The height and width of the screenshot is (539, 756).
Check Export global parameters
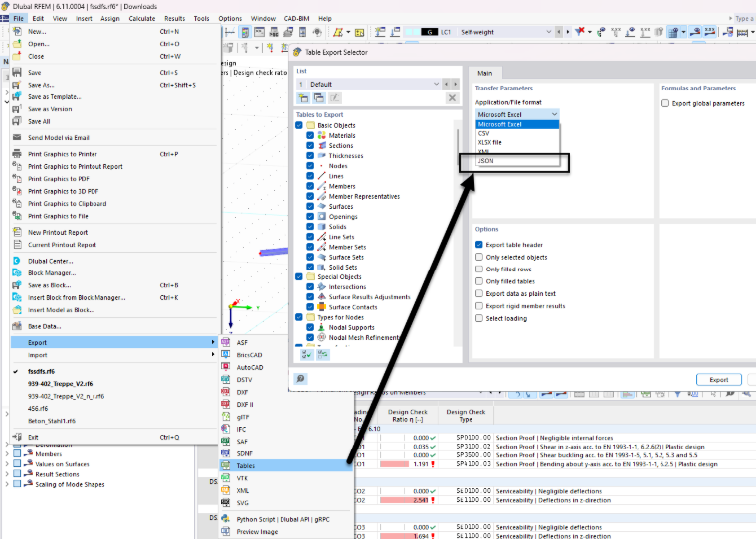click(665, 103)
